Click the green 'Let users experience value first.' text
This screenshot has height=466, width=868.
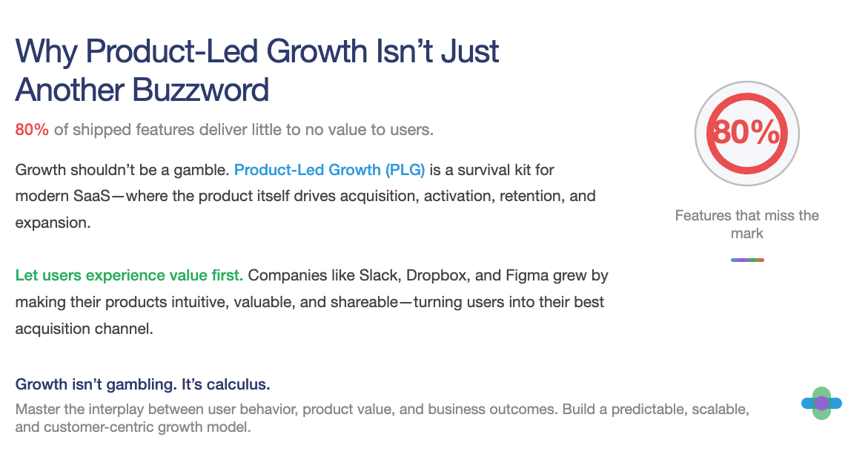tap(129, 275)
